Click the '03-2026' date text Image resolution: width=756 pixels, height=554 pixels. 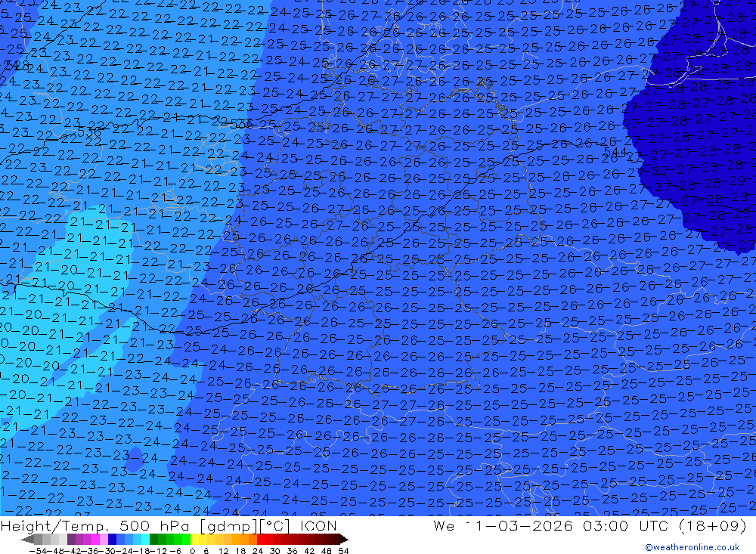pos(537,525)
